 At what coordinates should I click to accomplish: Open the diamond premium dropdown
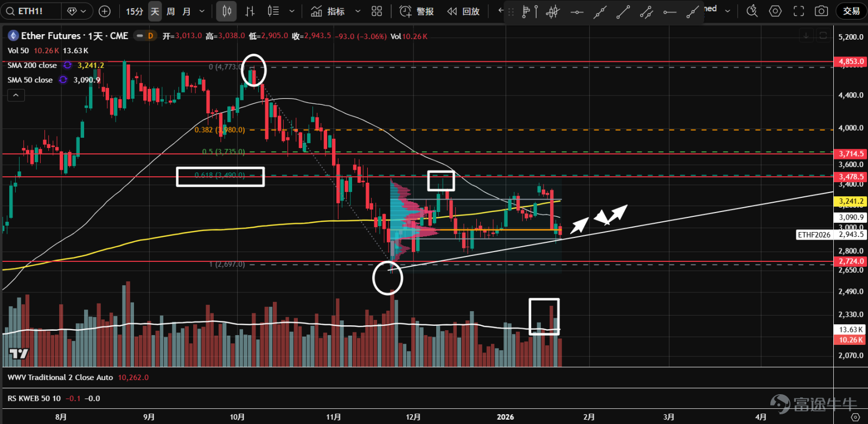click(77, 11)
